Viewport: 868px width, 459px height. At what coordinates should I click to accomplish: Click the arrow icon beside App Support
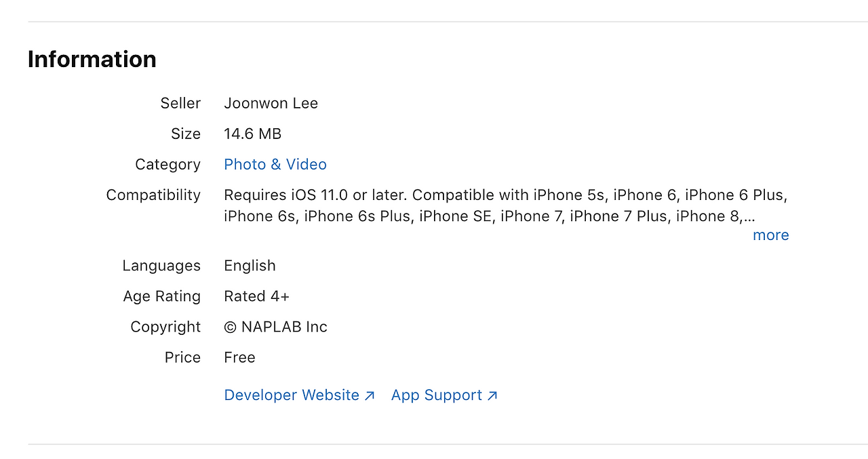[x=492, y=396]
